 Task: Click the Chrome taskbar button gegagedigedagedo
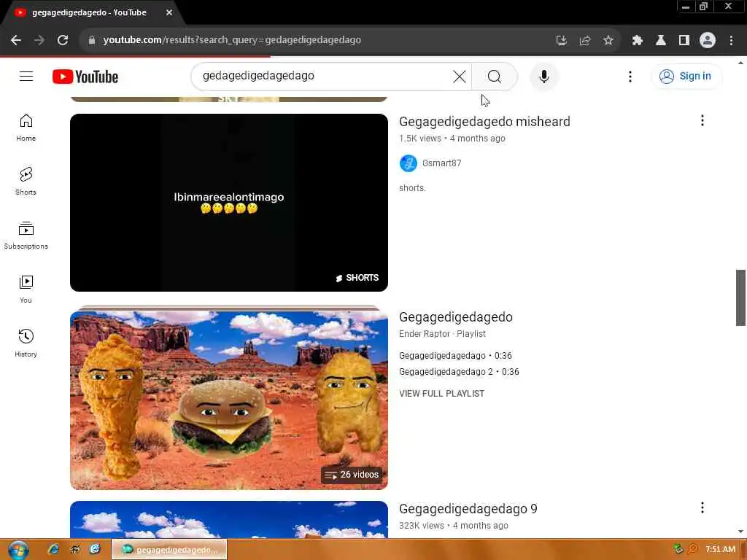point(169,550)
